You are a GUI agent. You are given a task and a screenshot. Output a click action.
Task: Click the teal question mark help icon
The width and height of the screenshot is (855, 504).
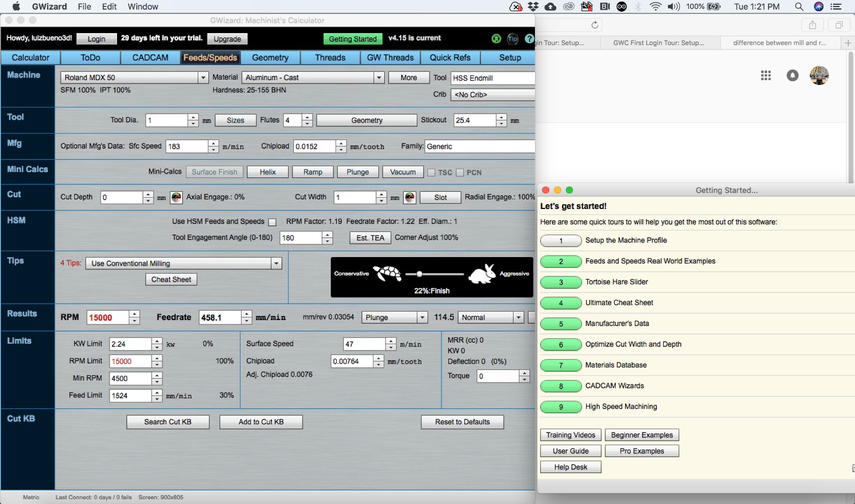pos(529,38)
